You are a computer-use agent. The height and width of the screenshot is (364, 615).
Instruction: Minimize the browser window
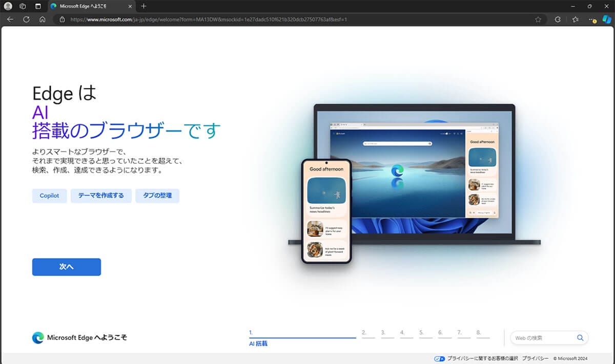(572, 6)
